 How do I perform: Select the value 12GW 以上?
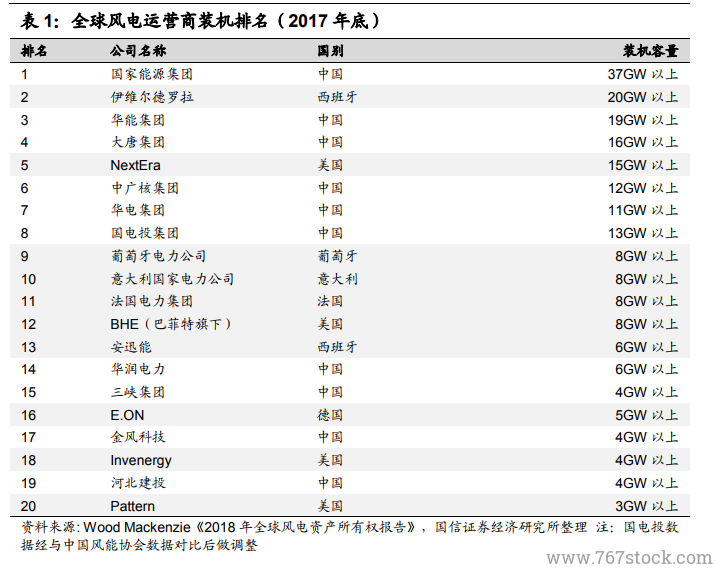643,188
